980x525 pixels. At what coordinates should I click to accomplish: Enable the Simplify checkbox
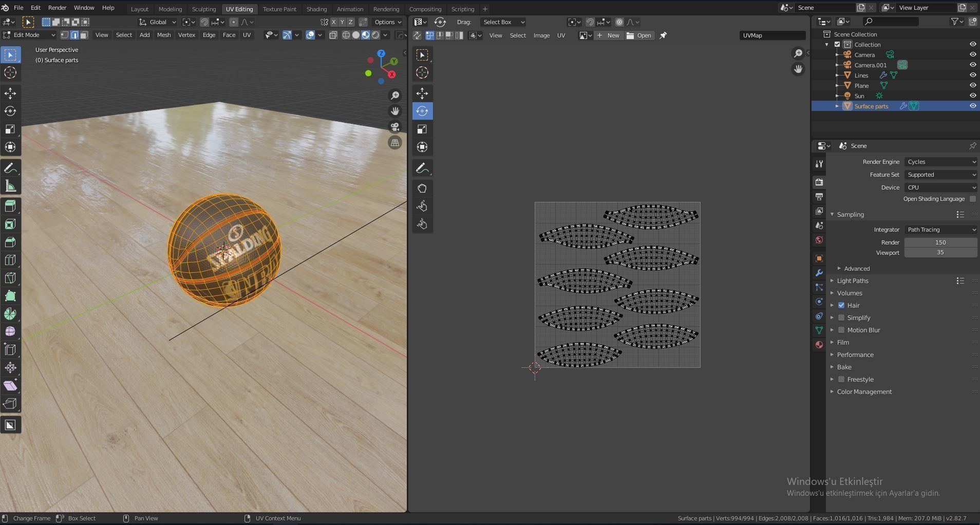click(x=841, y=317)
